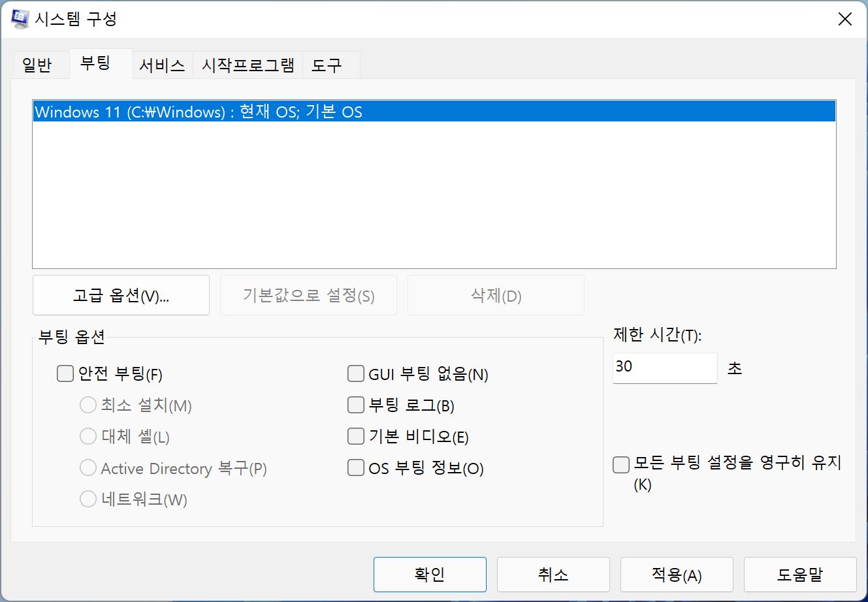This screenshot has width=868, height=602.
Task: Choose 최소 설치(M) radio option
Action: tap(88, 405)
